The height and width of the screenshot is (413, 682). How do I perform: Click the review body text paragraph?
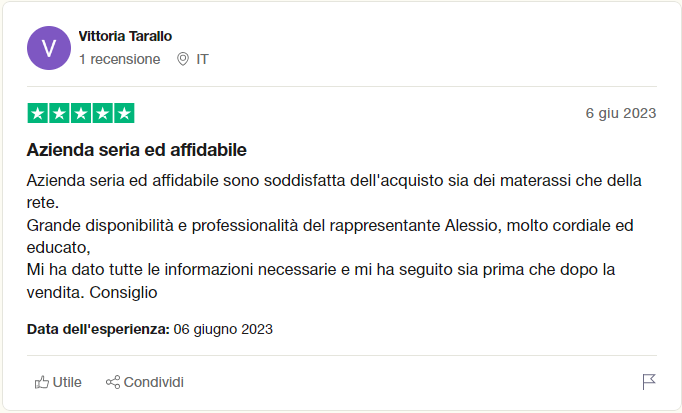pyautogui.click(x=334, y=236)
